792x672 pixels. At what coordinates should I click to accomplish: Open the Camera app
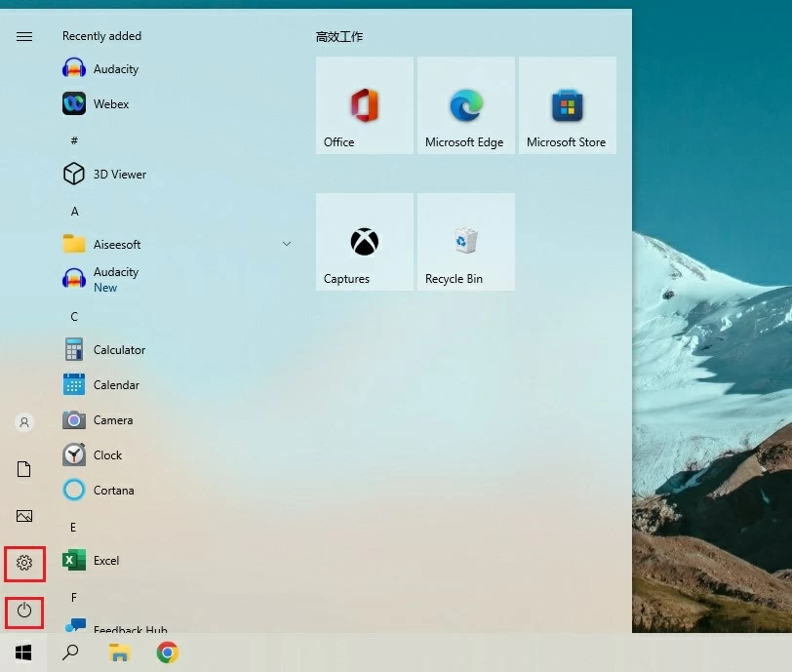click(74, 420)
